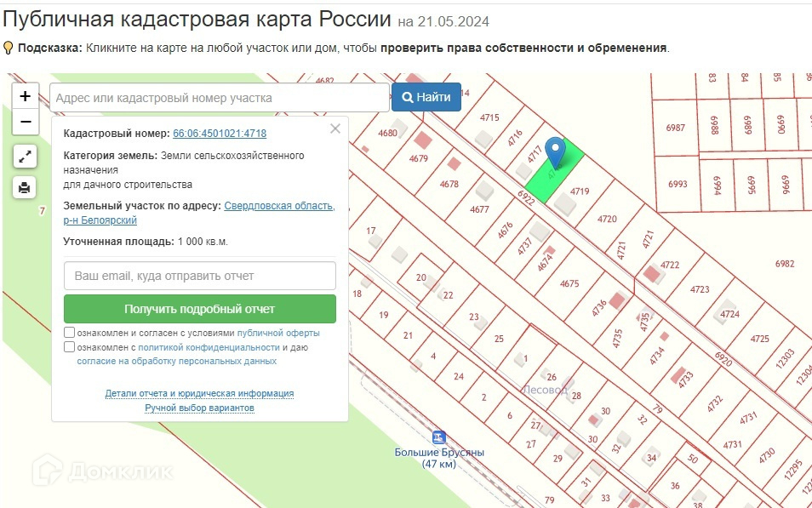Image resolution: width=812 pixels, height=508 pixels.
Task: Select parcel 4724 on the map
Action: (729, 314)
